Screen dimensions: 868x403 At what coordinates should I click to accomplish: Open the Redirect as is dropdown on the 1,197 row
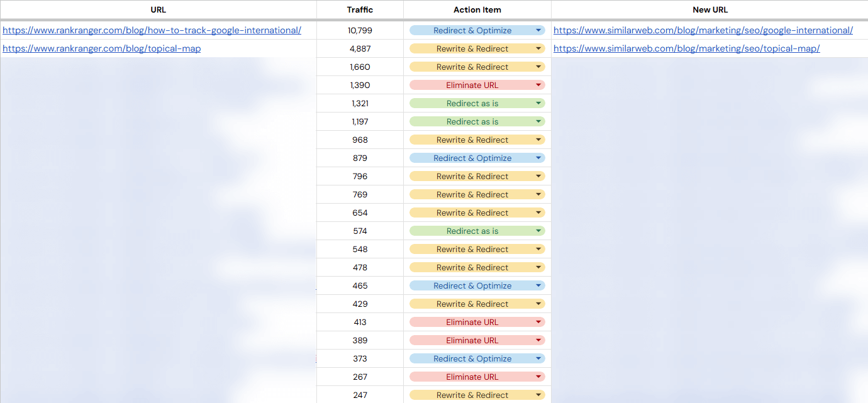click(538, 121)
